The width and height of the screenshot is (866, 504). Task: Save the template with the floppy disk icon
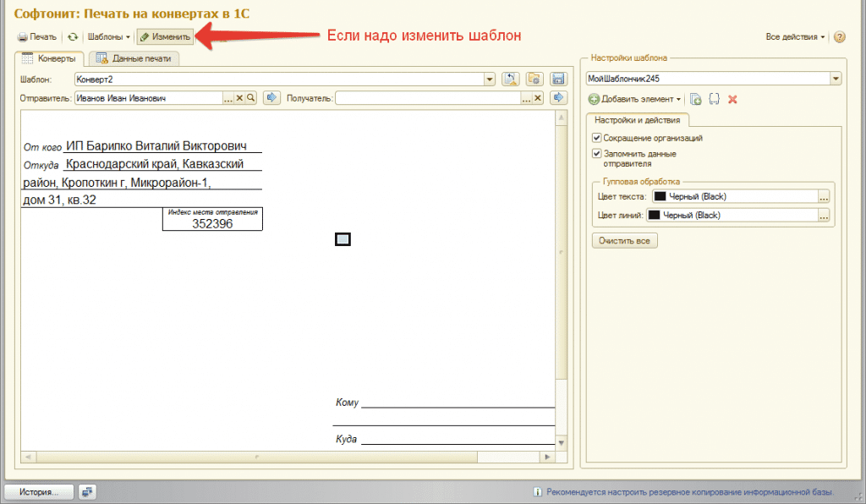point(558,79)
